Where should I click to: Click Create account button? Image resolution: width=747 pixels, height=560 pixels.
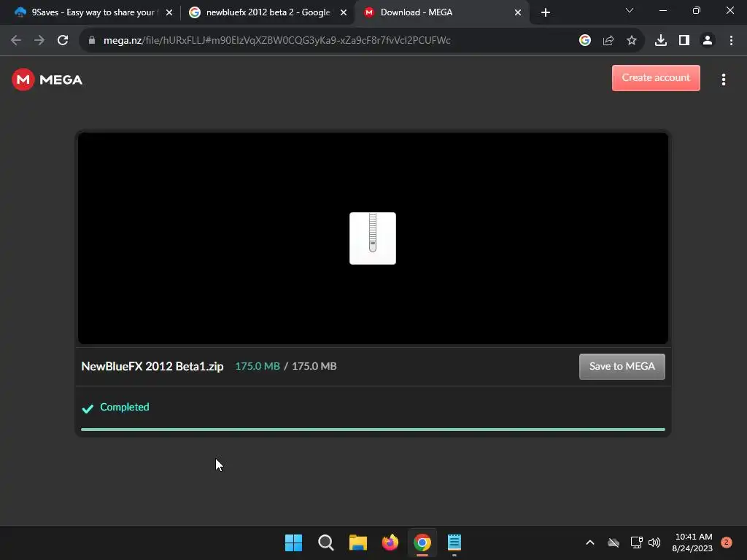pyautogui.click(x=656, y=77)
